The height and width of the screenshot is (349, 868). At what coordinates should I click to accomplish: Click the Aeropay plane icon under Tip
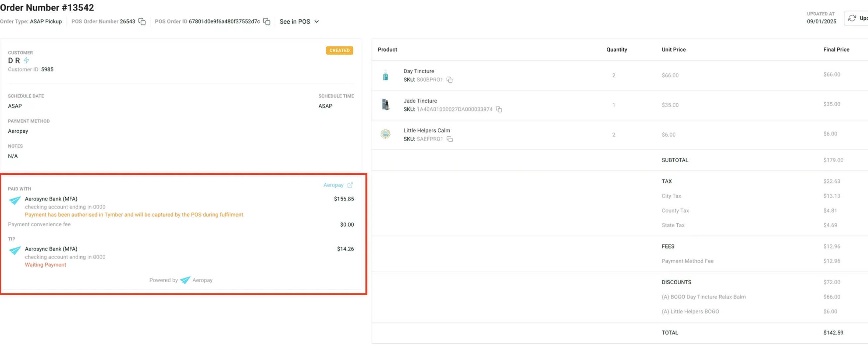(x=15, y=251)
